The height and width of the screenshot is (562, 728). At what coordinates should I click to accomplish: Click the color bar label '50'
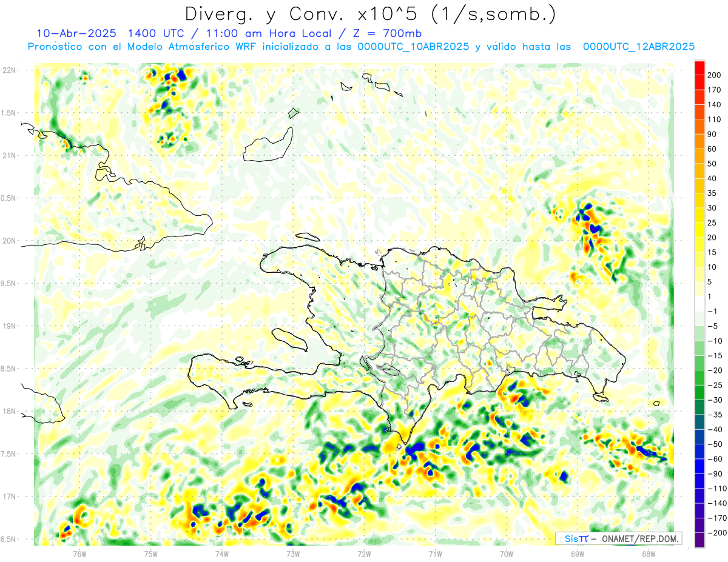point(712,164)
